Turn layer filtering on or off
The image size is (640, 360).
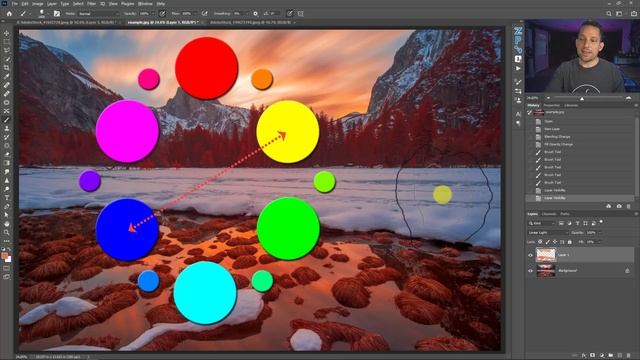pos(601,222)
